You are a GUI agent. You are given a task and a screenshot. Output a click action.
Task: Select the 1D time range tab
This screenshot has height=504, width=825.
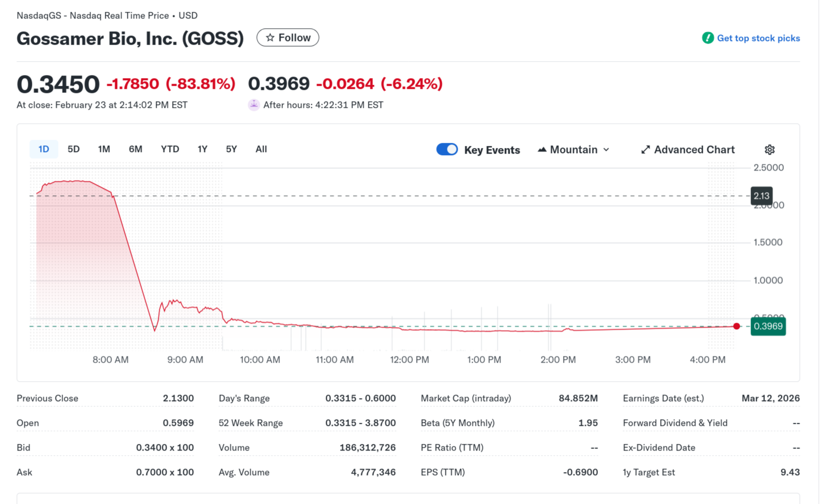pos(44,149)
